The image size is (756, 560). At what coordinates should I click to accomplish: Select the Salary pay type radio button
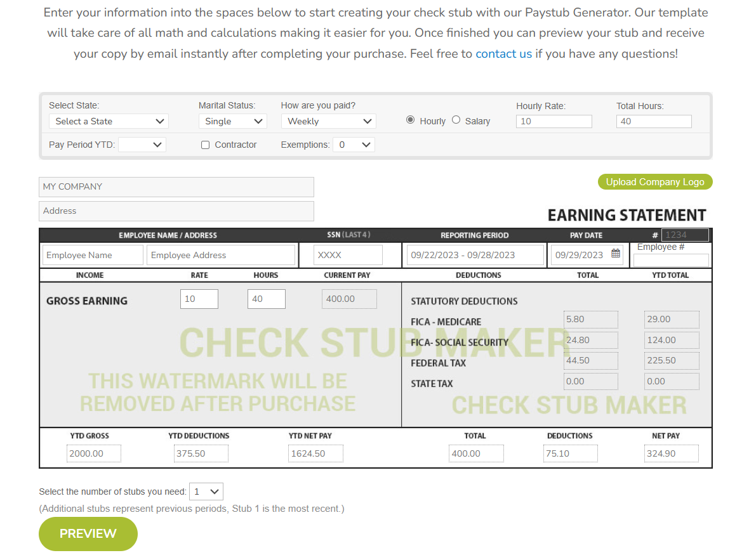[456, 119]
